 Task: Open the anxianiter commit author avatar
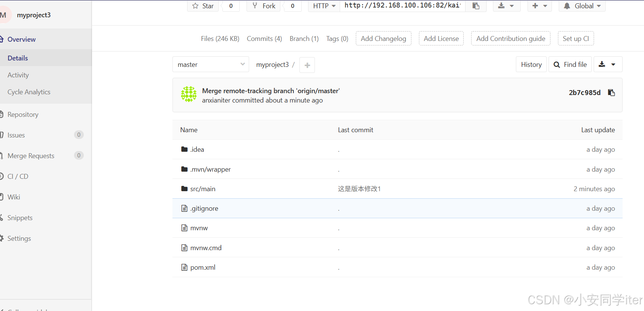189,94
